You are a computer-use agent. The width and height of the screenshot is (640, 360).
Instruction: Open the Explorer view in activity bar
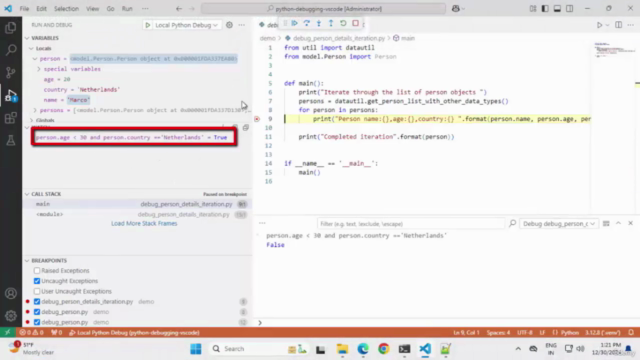11,28
